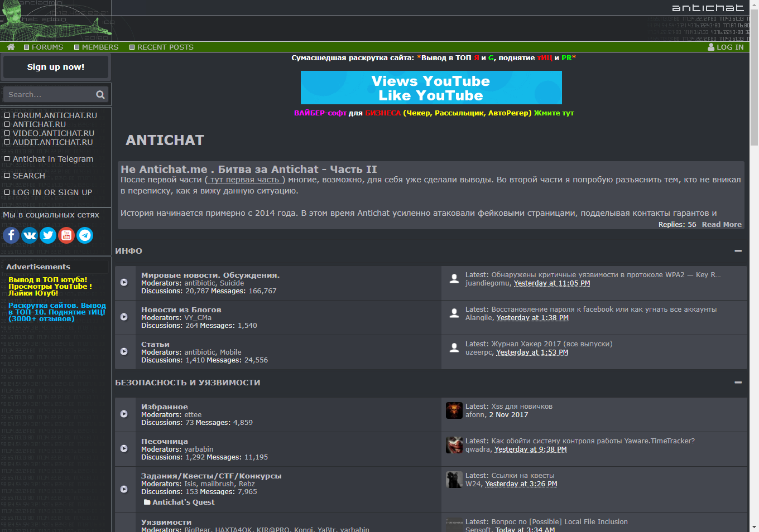The height and width of the screenshot is (532, 759).
Task: Go to the forum home icon
Action: pos(11,47)
